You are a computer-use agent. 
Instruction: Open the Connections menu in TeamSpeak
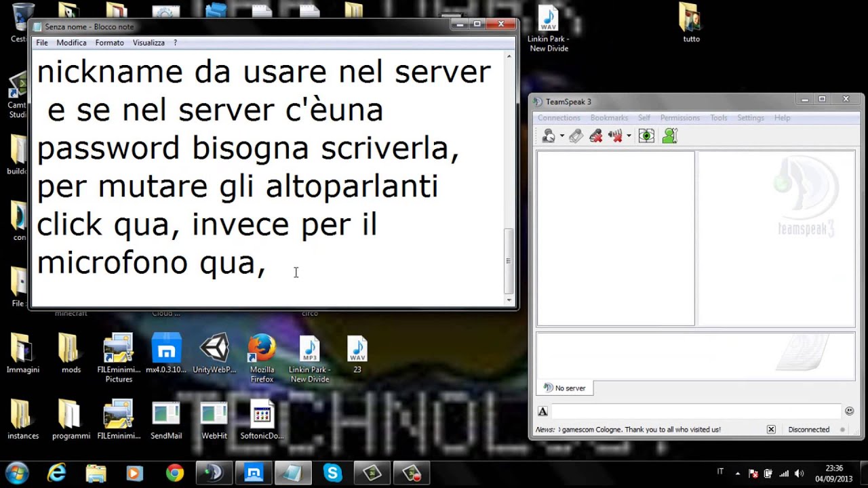click(x=559, y=118)
